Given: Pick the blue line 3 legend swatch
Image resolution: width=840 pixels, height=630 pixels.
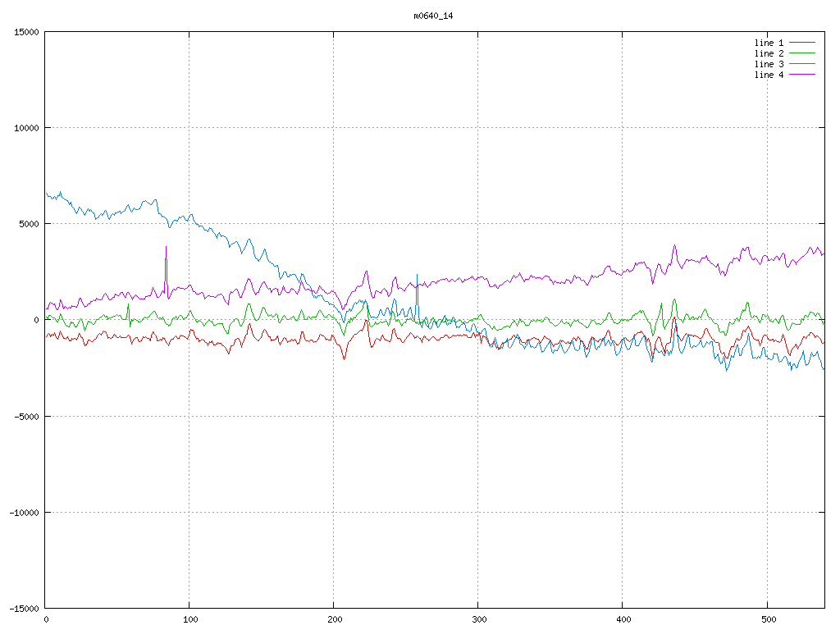Looking at the screenshot, I should (x=802, y=64).
